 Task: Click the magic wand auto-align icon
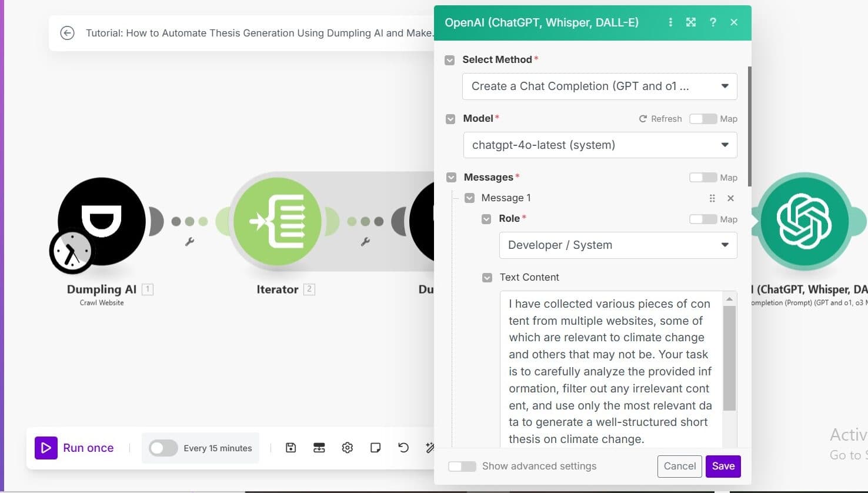click(429, 448)
